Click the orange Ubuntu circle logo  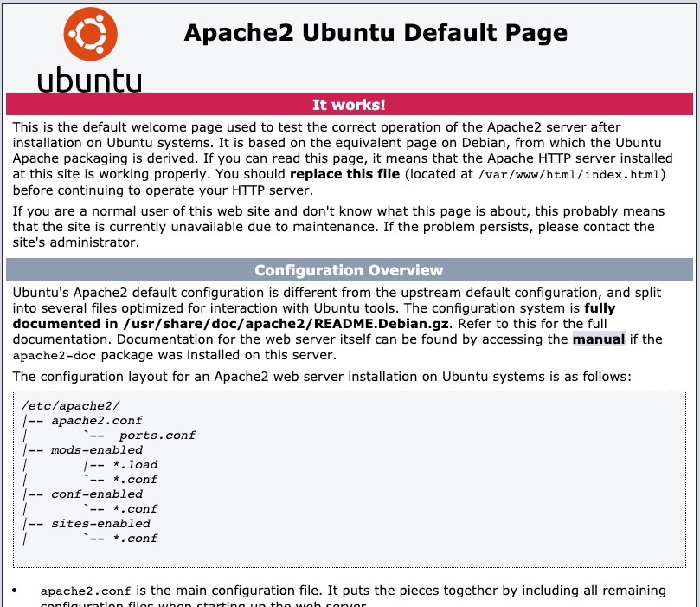(91, 34)
